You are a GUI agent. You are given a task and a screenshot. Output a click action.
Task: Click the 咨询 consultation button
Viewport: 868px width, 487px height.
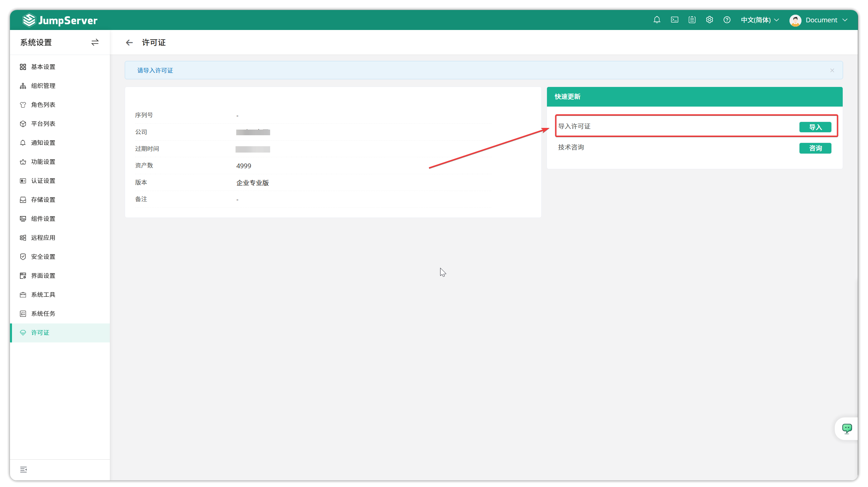click(815, 148)
